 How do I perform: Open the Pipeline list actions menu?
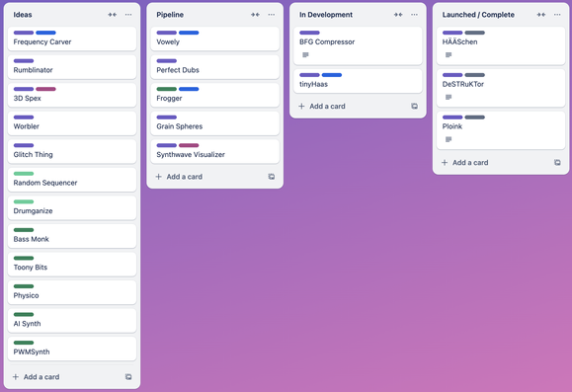(x=272, y=15)
